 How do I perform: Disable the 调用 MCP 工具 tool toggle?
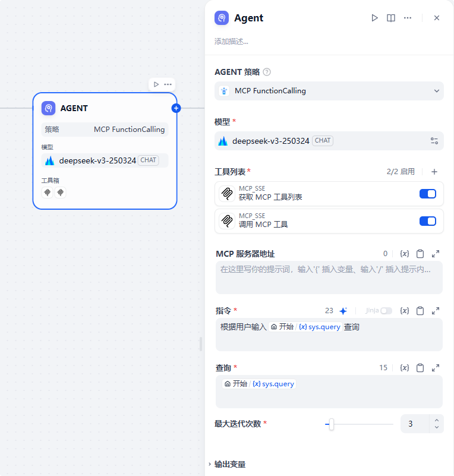(x=428, y=221)
